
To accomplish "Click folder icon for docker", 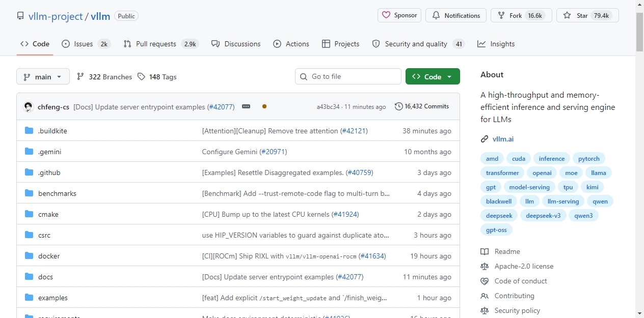I will (29, 256).
